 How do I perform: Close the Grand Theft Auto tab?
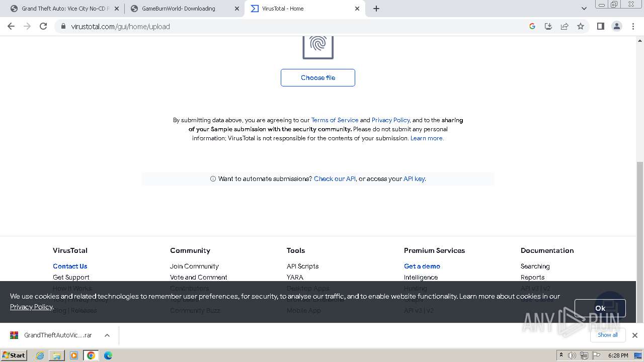[x=117, y=9]
